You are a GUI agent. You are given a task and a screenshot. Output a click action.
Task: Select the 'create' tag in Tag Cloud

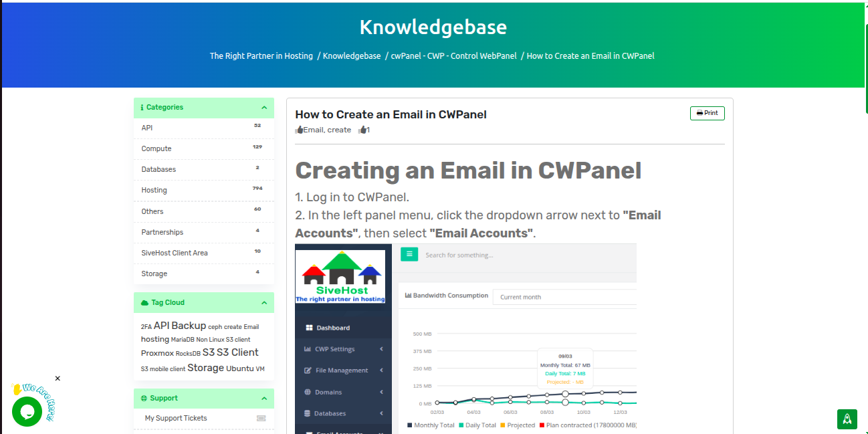(x=233, y=327)
